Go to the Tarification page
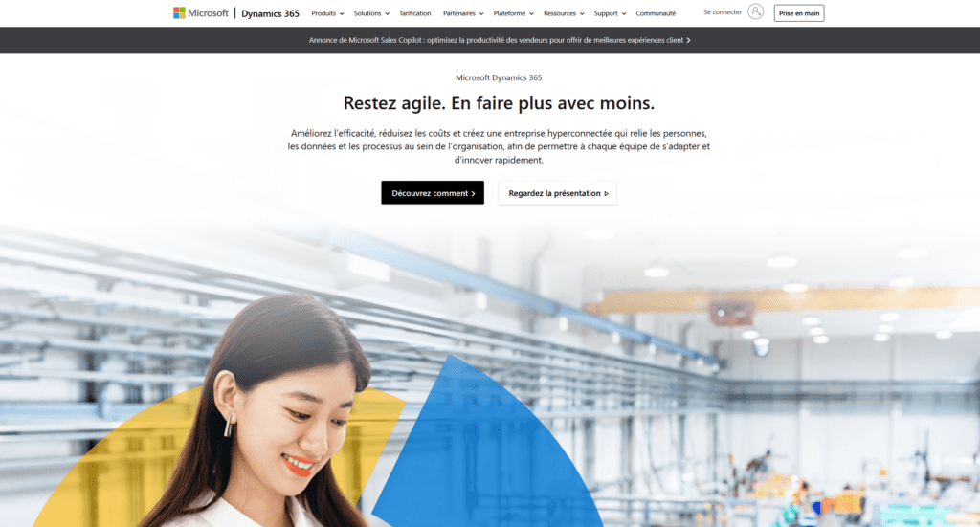Viewport: 980px width, 527px height. coord(415,13)
